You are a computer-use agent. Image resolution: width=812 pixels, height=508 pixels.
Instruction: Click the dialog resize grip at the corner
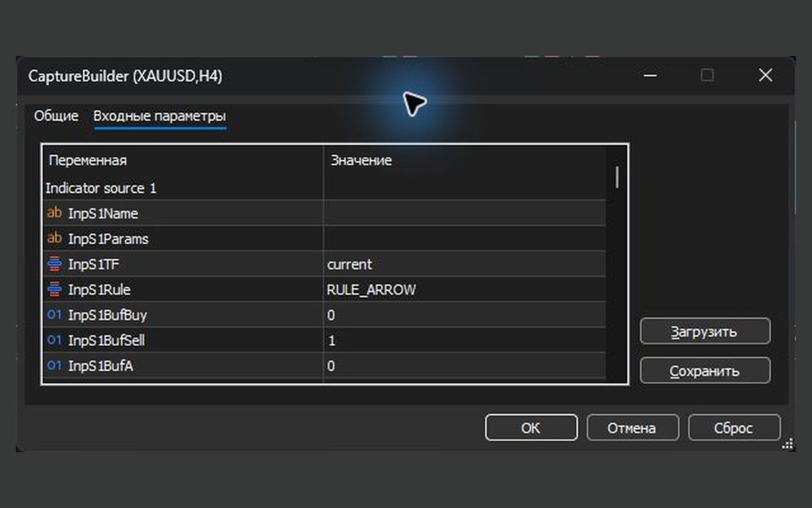(787, 444)
